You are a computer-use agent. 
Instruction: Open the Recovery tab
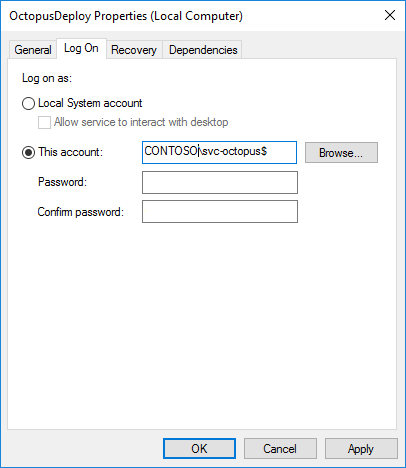click(134, 50)
